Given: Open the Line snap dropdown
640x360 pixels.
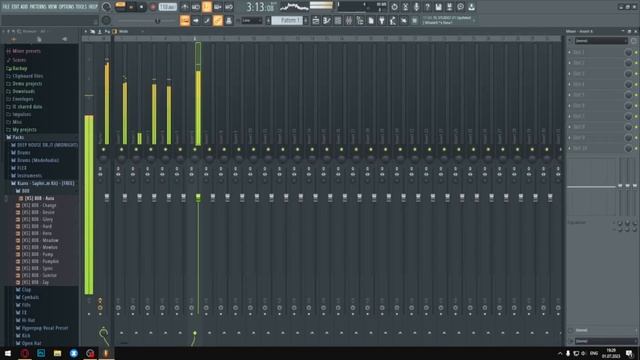Looking at the screenshot, I should [251, 20].
